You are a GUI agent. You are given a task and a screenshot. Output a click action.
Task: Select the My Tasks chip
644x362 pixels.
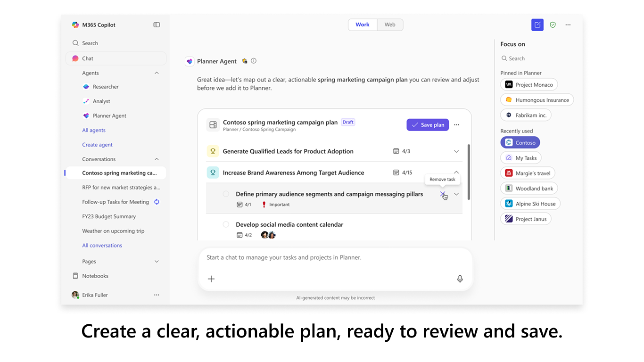point(521,158)
